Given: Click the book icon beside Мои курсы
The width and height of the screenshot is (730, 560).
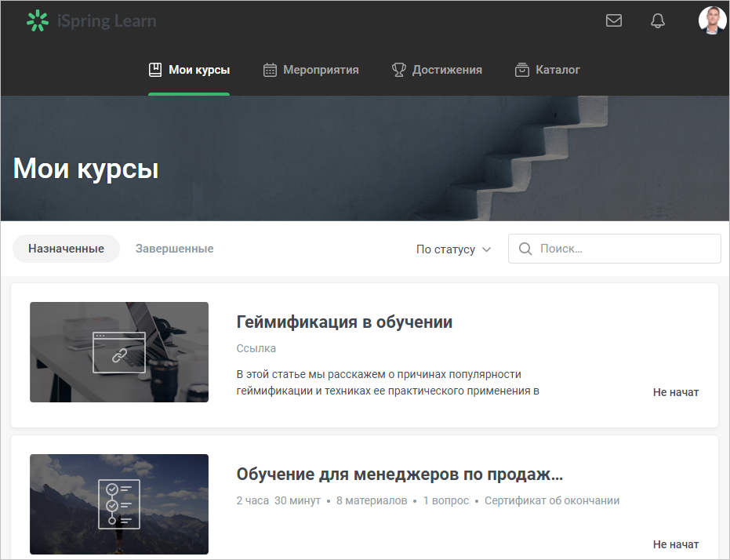Looking at the screenshot, I should click(155, 70).
